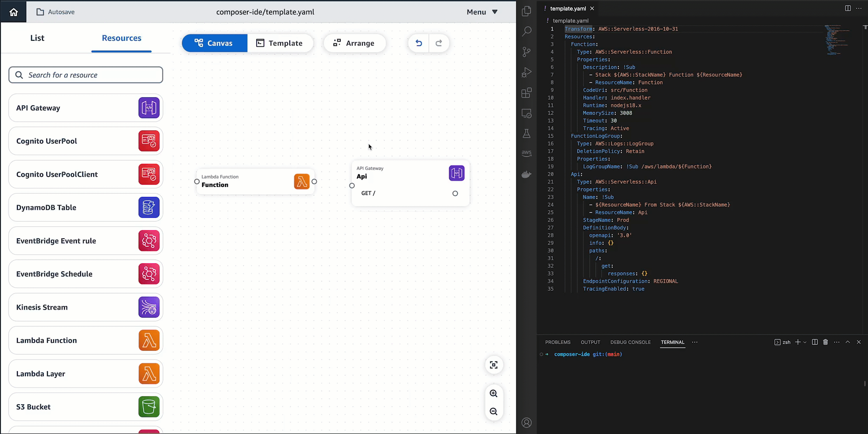Select Canvas mode button

click(x=214, y=43)
